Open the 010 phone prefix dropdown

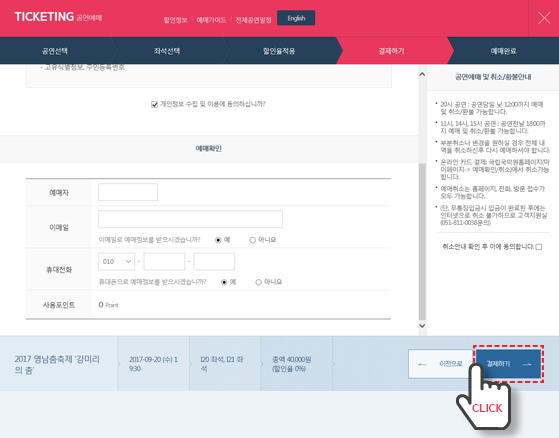(x=117, y=262)
